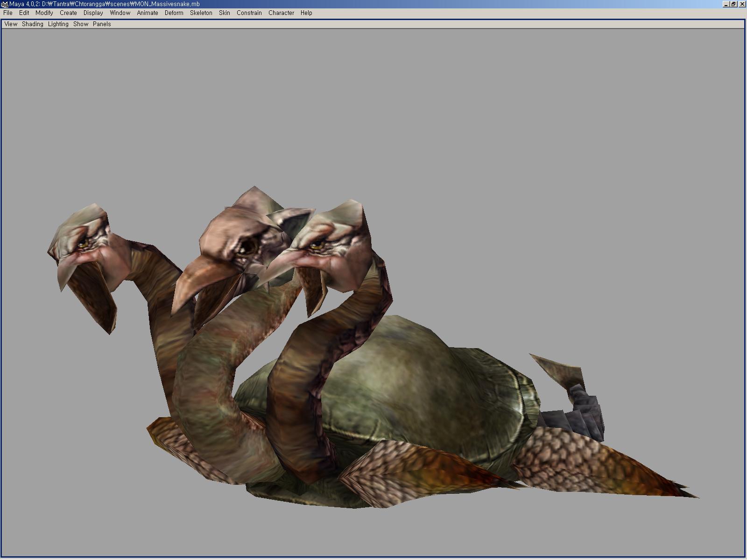Open the Help menu
747x560 pixels.
pos(306,13)
